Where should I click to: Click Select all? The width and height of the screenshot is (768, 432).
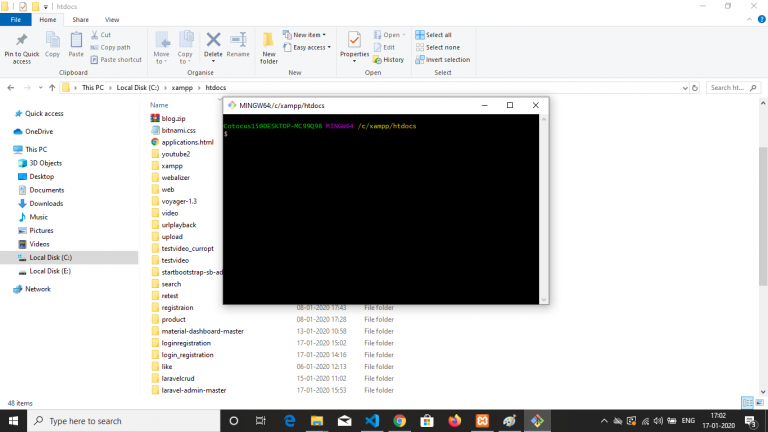tap(433, 35)
